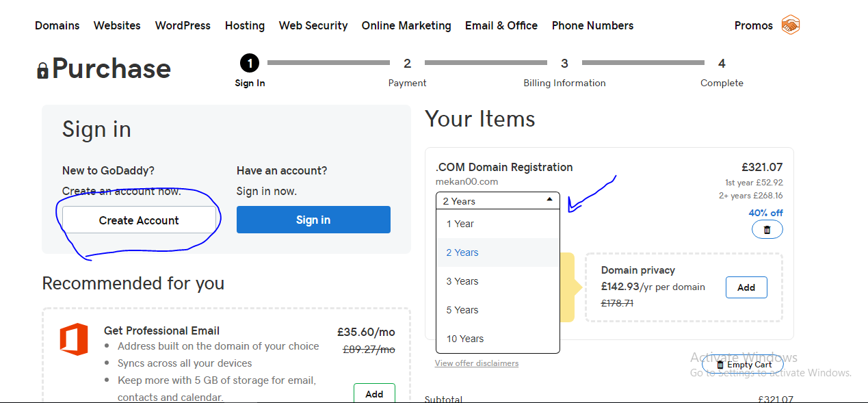Viewport: 868px width, 403px height.
Task: Click step 1 Sign In circle
Action: pos(250,64)
